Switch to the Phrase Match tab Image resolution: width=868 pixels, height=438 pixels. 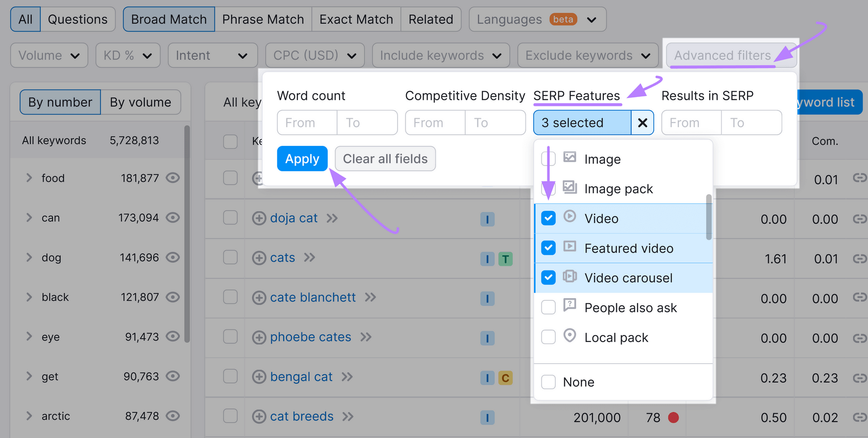pyautogui.click(x=263, y=20)
